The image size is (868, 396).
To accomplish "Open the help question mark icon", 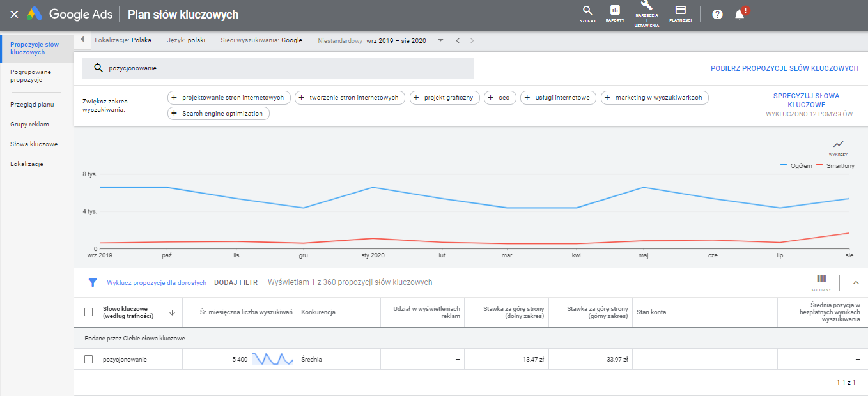I will (x=717, y=14).
